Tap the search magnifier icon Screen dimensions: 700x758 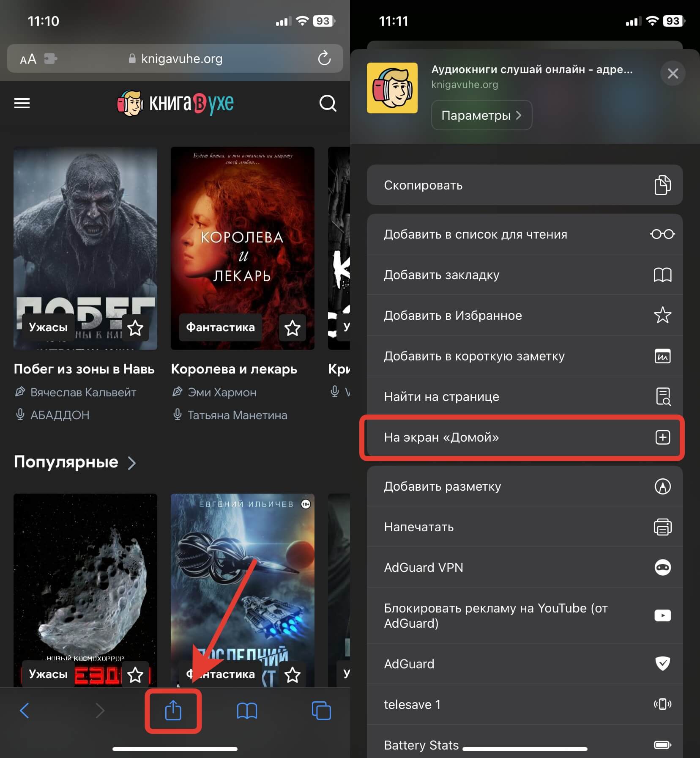click(328, 103)
